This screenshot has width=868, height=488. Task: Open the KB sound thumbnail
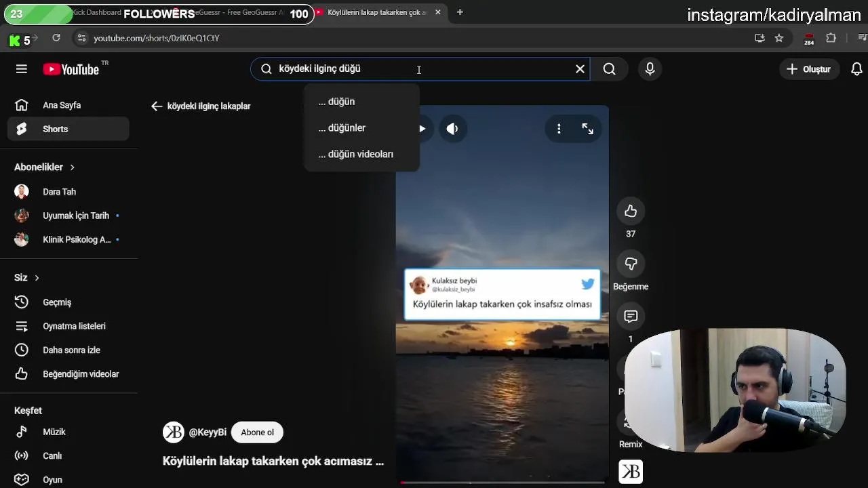tap(631, 472)
